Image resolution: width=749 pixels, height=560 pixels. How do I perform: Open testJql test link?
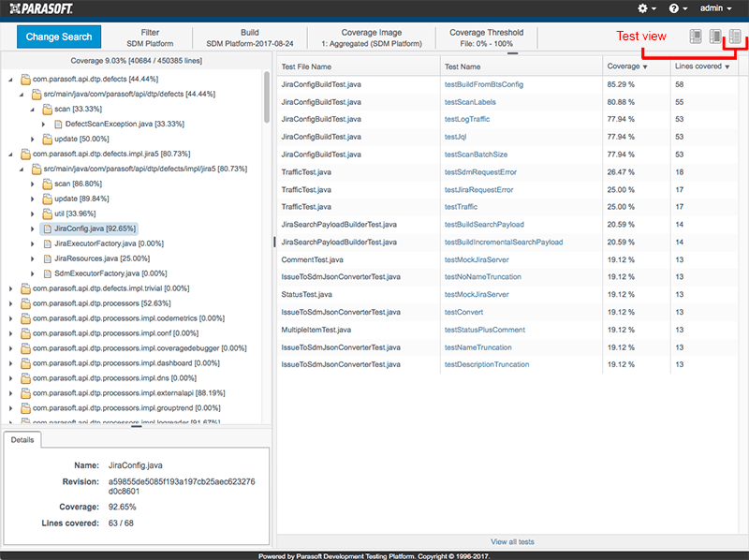(x=455, y=137)
